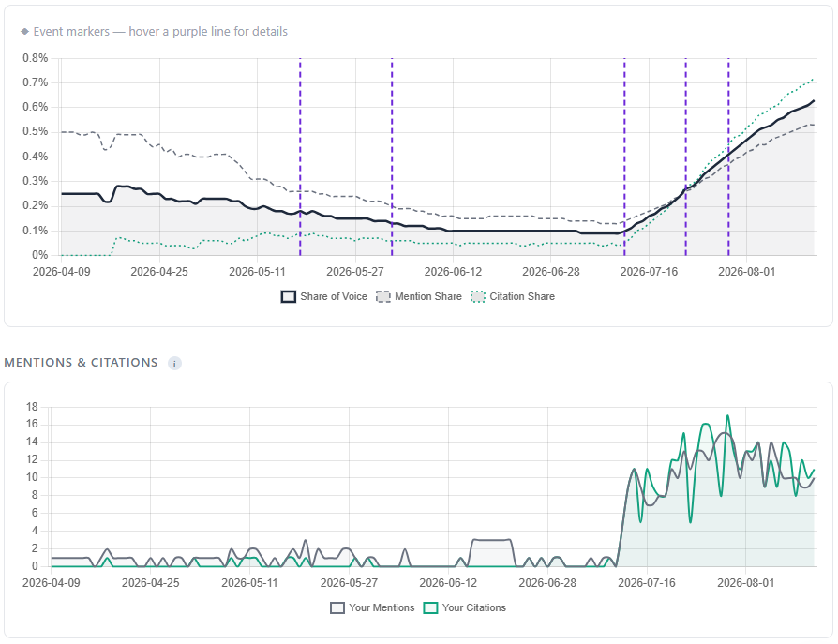This screenshot has width=838, height=644.
Task: Click 0.8% label on share chart axis
Action: click(36, 58)
